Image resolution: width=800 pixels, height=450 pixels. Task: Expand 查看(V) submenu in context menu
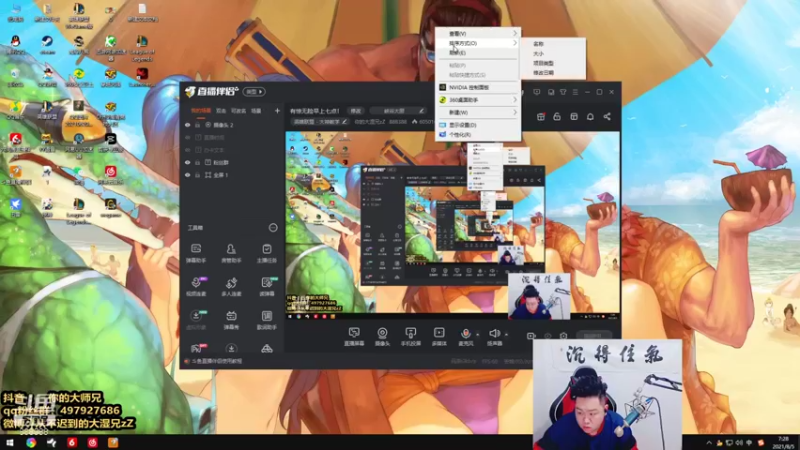478,33
